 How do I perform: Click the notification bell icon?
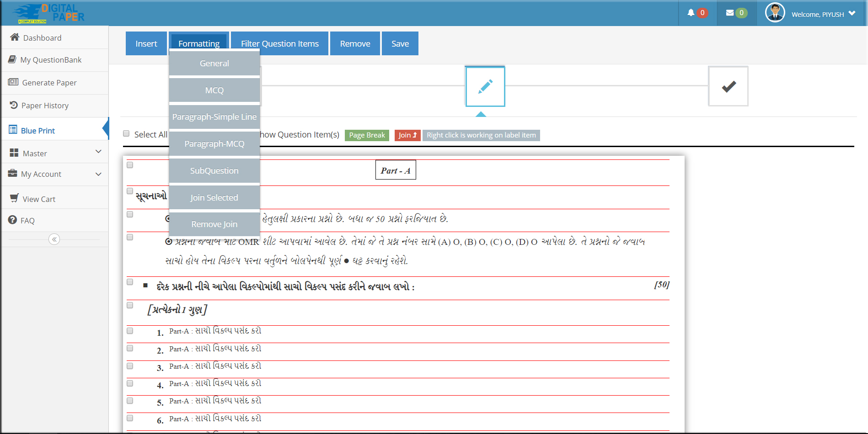pos(691,13)
